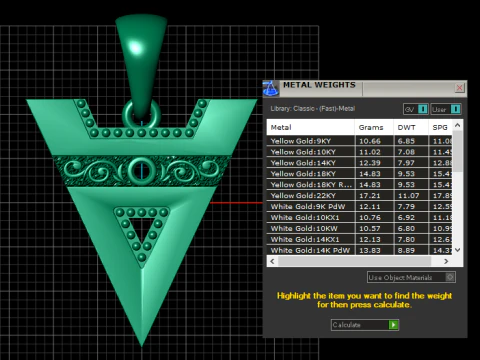The height and width of the screenshot is (360, 480).
Task: Click the scroll right arrow under the table
Action: coord(446,261)
